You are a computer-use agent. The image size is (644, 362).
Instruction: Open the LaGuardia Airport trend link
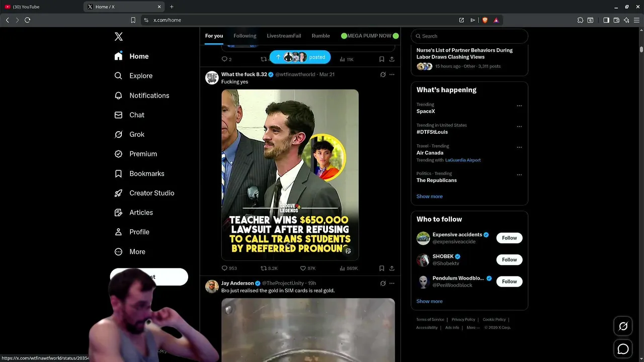point(463,160)
